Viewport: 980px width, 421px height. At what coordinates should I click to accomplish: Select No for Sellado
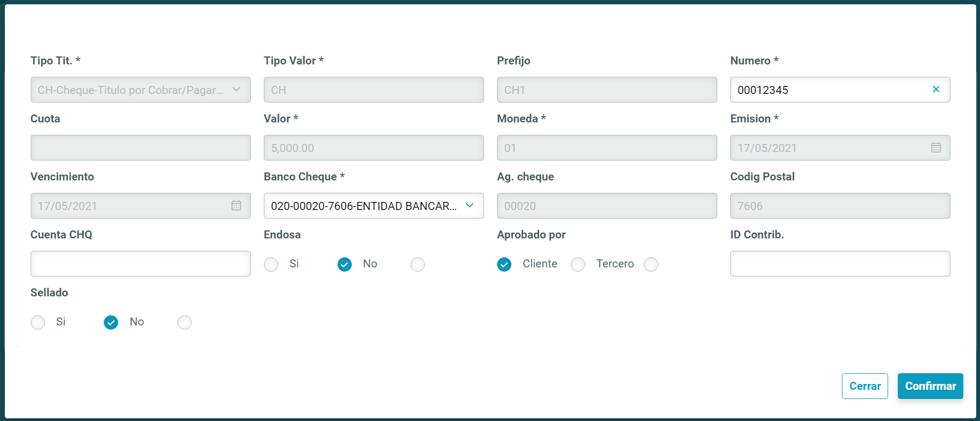(x=111, y=322)
